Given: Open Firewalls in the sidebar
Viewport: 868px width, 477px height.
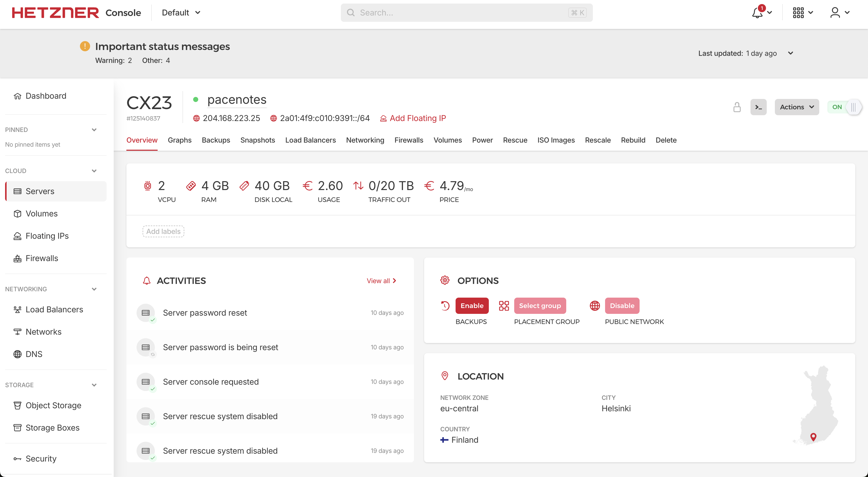Looking at the screenshot, I should [56, 258].
